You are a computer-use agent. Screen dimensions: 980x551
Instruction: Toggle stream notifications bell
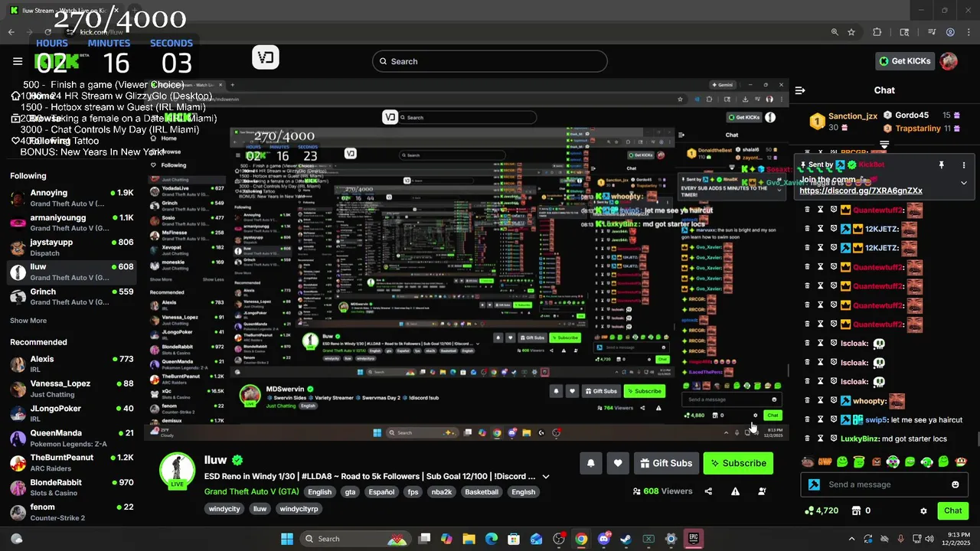pos(590,463)
